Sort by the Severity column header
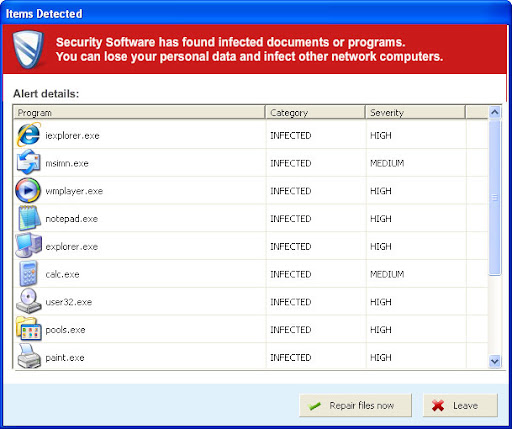The width and height of the screenshot is (512, 429). pyautogui.click(x=415, y=112)
